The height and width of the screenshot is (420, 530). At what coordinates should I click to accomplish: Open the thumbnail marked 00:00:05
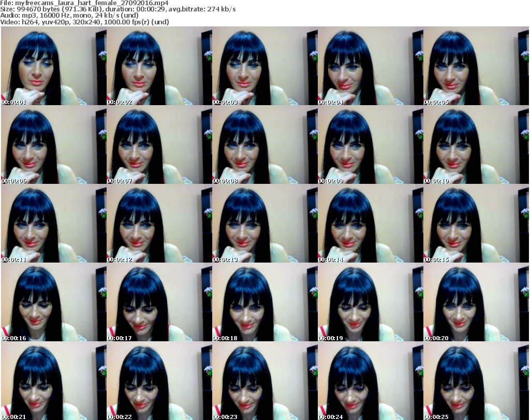click(476, 66)
